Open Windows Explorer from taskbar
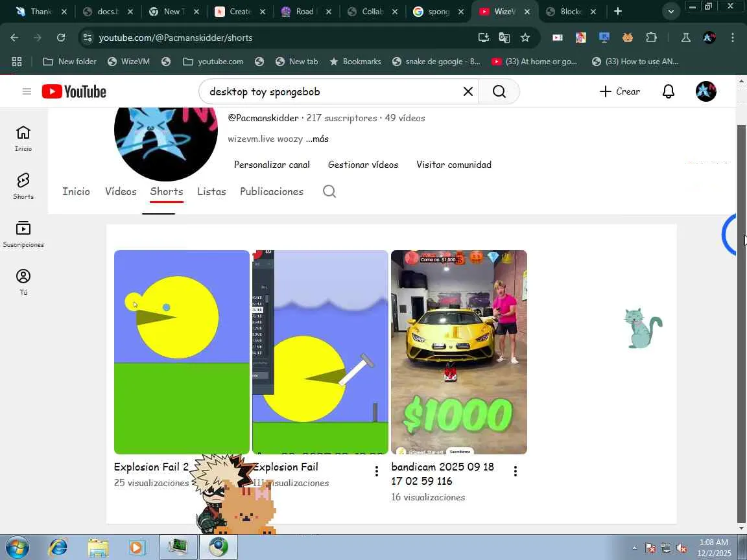This screenshot has height=560, width=747. click(98, 547)
